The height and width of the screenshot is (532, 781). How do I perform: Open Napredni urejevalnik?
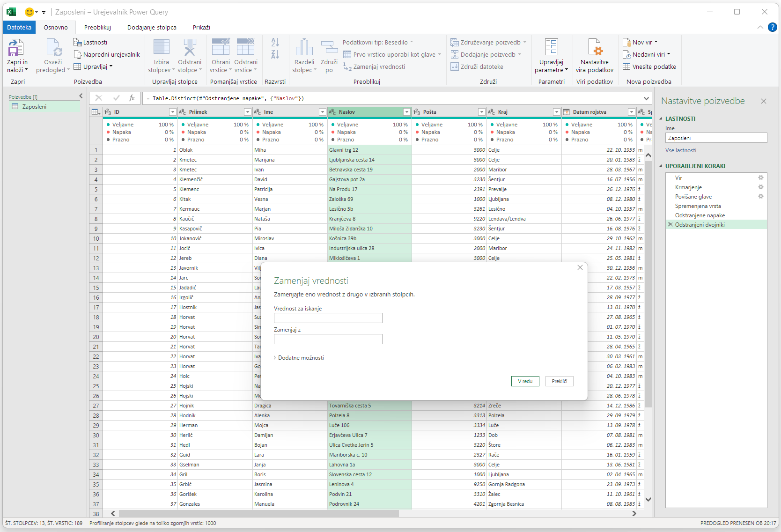(107, 54)
